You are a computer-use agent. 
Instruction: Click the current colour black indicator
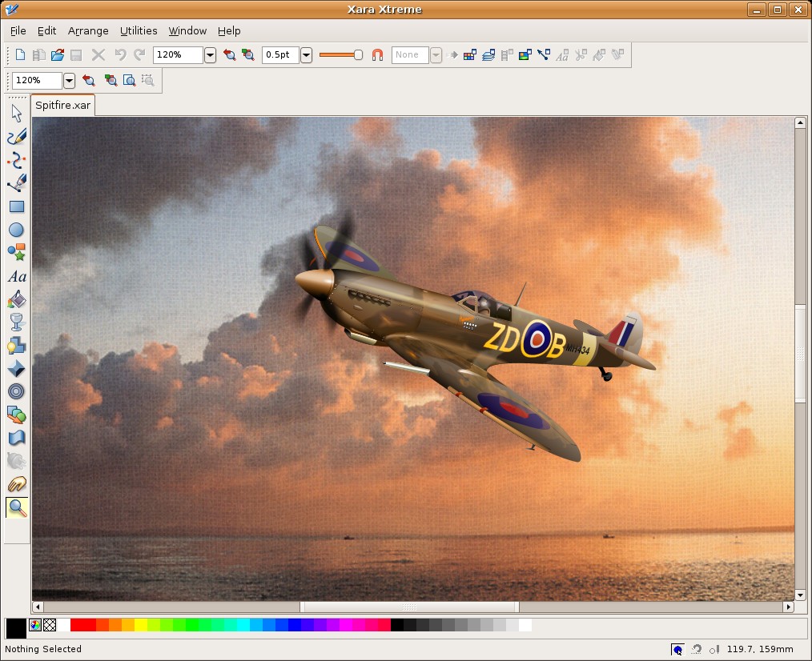[x=16, y=628]
